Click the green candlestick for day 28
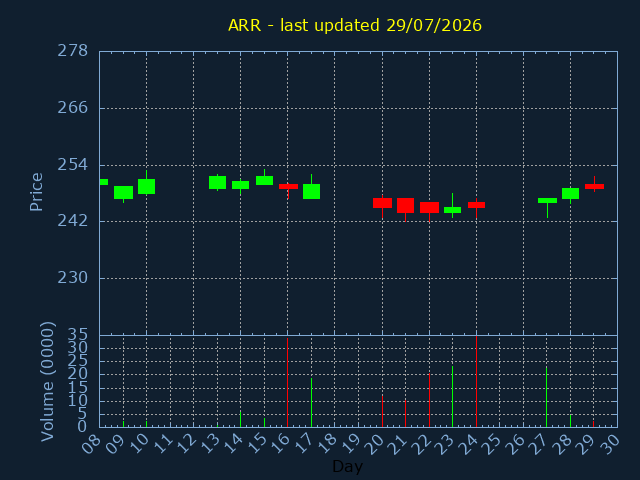 pyautogui.click(x=570, y=193)
